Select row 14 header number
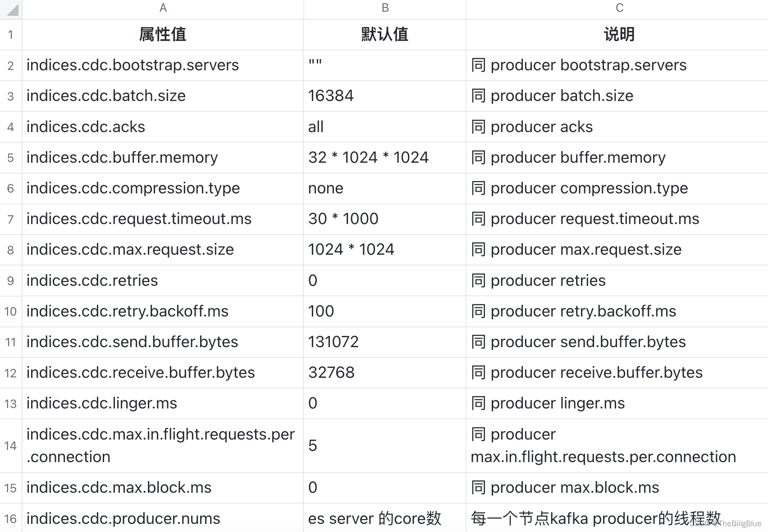 pyautogui.click(x=10, y=445)
